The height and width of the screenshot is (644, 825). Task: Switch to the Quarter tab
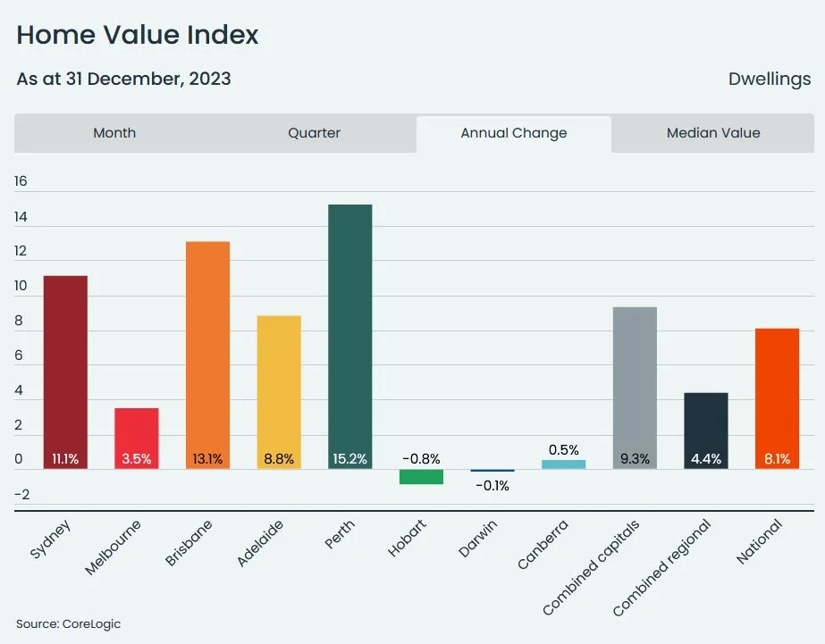(314, 132)
